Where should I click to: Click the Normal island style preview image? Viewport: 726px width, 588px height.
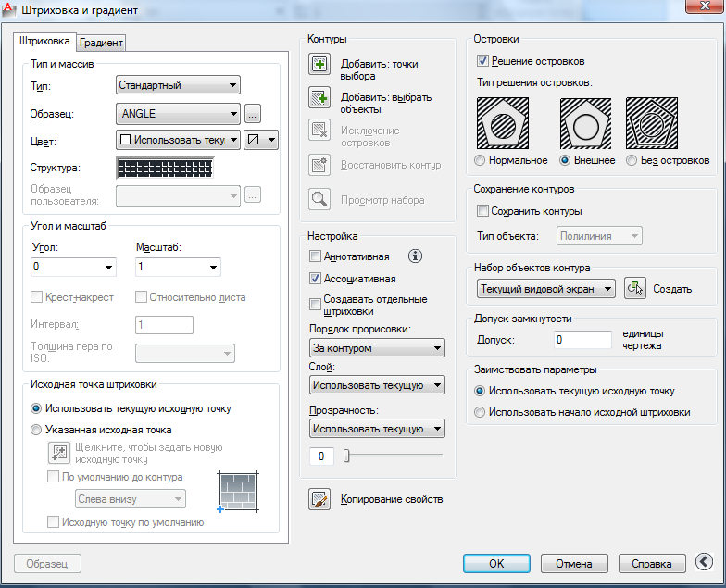pyautogui.click(x=502, y=123)
